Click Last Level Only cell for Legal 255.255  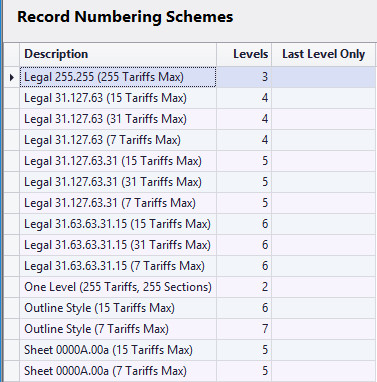324,77
